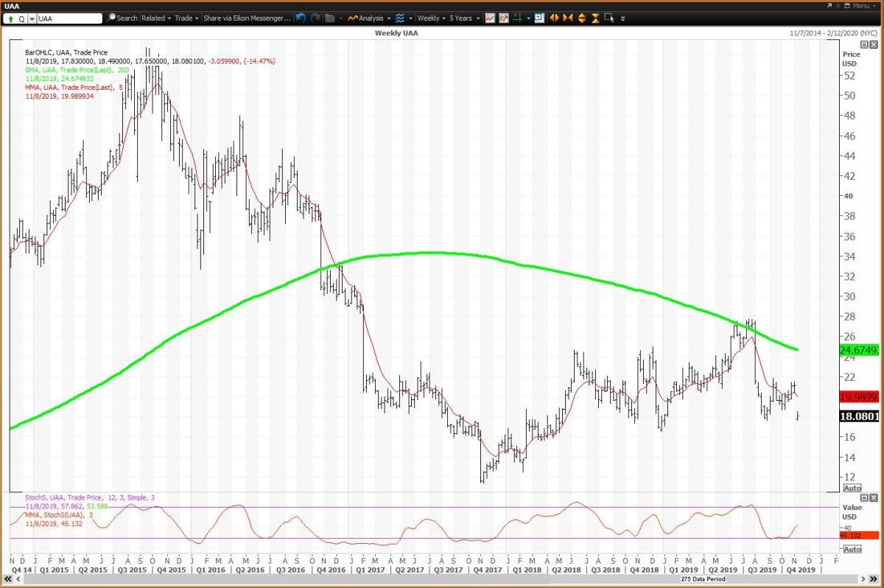
Task: Open the Related menu
Action: coord(156,18)
